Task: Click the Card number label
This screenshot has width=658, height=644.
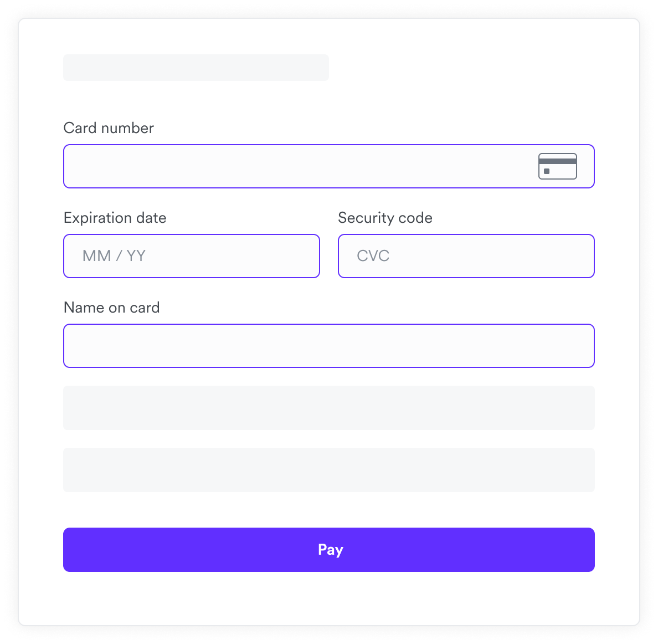Action: pos(109,128)
